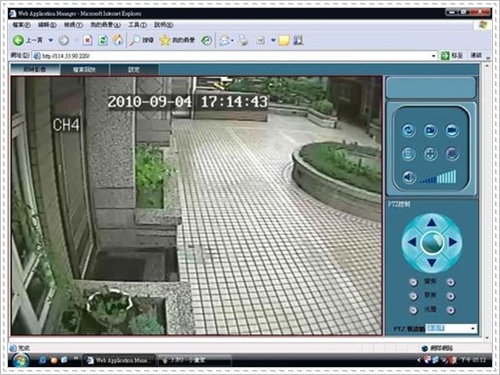Screen dimensions: 500x375
Task: Tilt camera up with PTZ up arrow
Action: point(432,222)
